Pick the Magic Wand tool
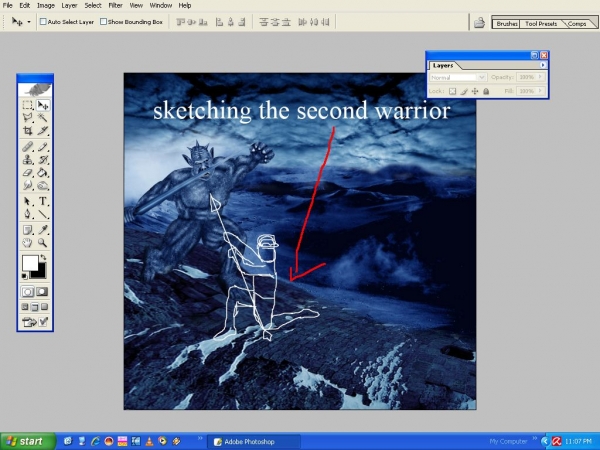The width and height of the screenshot is (600, 450). 43,117
